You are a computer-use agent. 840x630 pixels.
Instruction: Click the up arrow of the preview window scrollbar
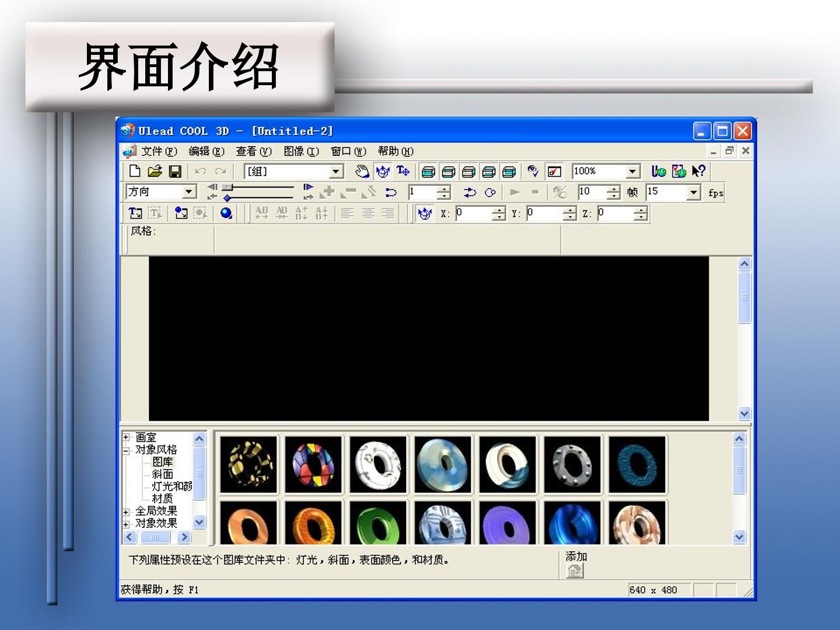pyautogui.click(x=744, y=264)
